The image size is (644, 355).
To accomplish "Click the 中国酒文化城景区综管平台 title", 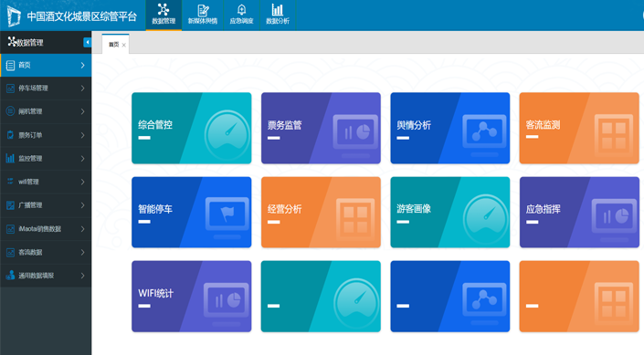I will pyautogui.click(x=81, y=16).
